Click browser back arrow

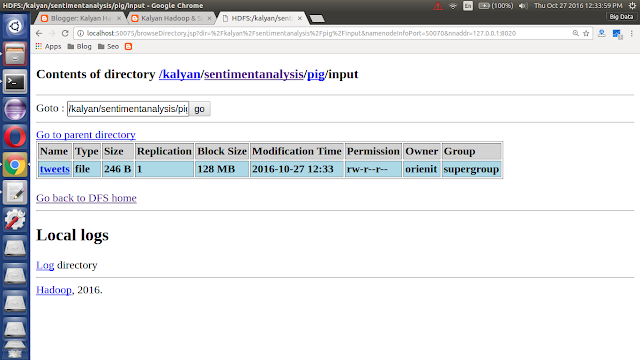pos(39,33)
